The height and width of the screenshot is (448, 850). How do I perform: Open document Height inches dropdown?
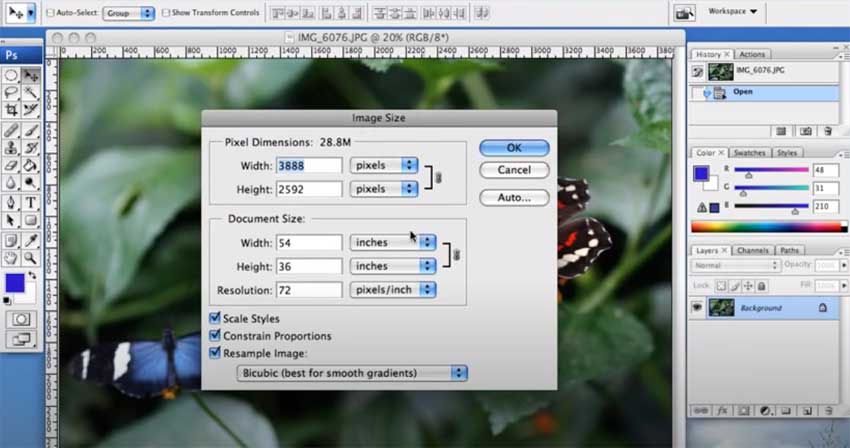tap(393, 266)
